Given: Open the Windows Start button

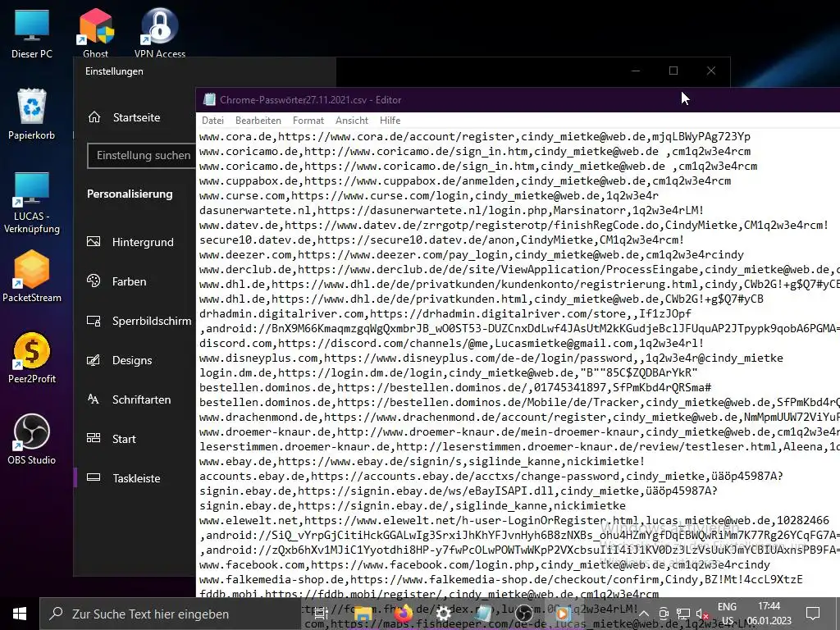Looking at the screenshot, I should 20,614.
